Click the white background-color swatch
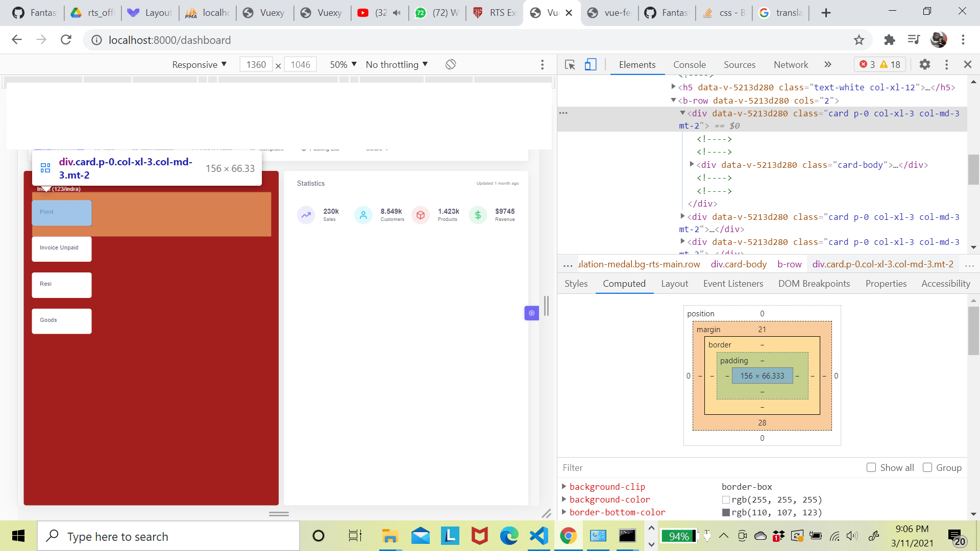Screen dimensions: 980x551 click(726, 500)
